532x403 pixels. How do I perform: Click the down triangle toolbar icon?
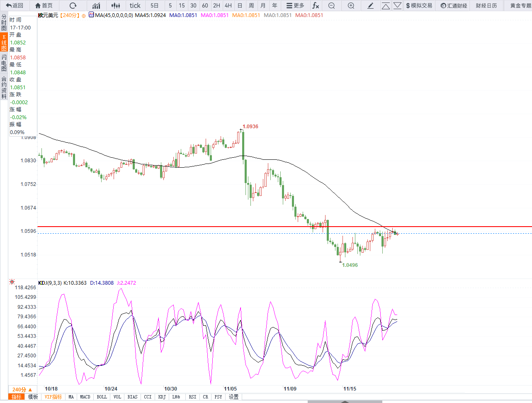(x=397, y=5)
